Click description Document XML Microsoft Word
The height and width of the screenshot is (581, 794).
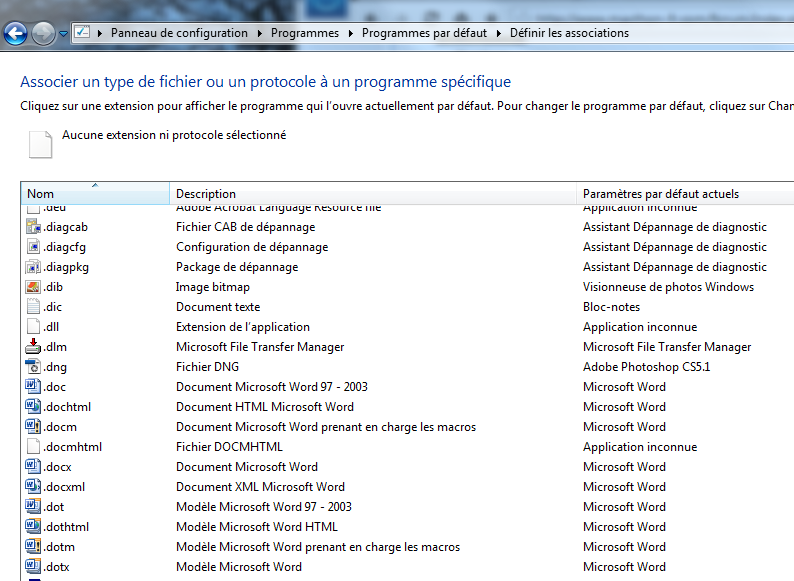[260, 487]
